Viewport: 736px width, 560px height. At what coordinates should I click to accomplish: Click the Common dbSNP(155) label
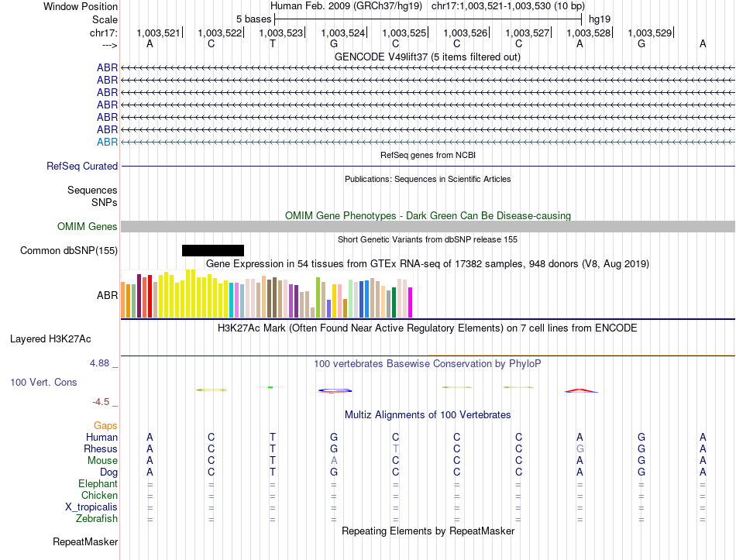(69, 251)
